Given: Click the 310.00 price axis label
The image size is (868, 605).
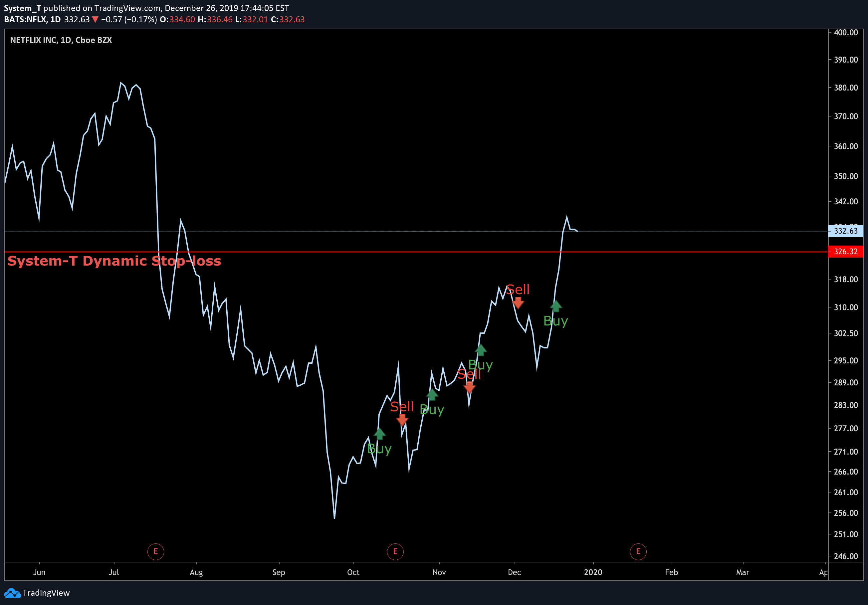Looking at the screenshot, I should point(846,307).
